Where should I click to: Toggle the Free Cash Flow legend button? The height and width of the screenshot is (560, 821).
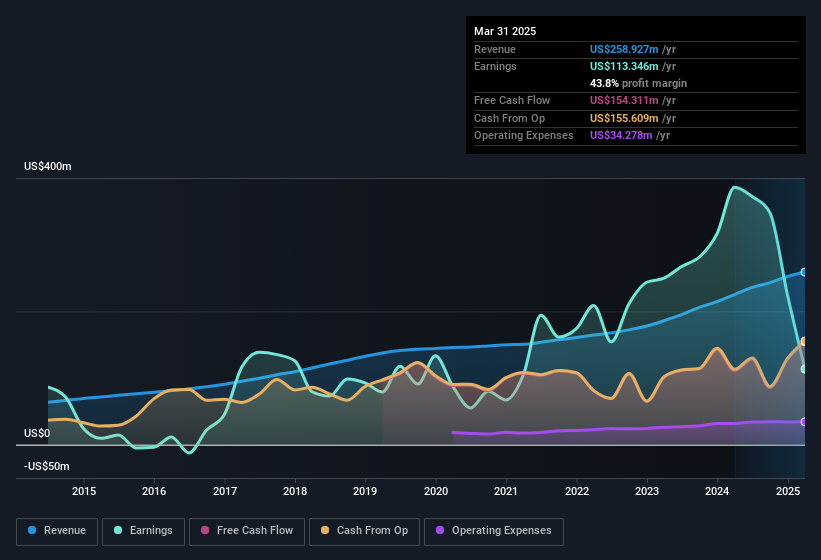point(247,531)
